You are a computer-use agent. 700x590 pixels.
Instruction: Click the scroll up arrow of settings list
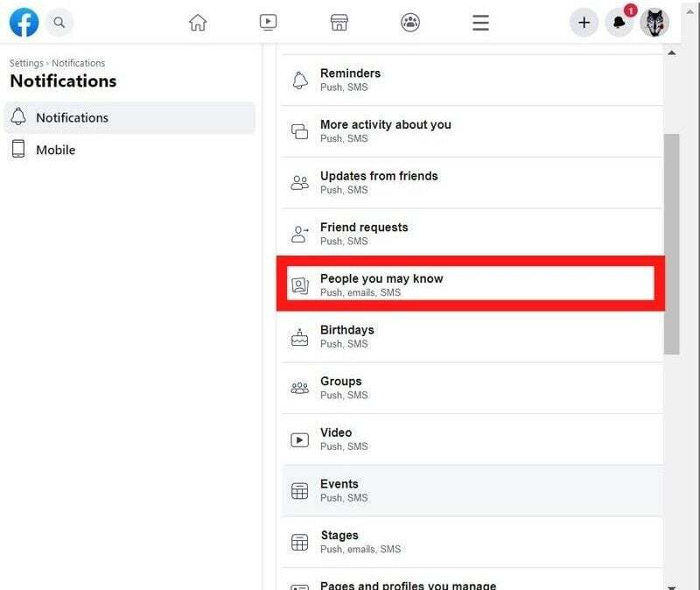point(671,53)
